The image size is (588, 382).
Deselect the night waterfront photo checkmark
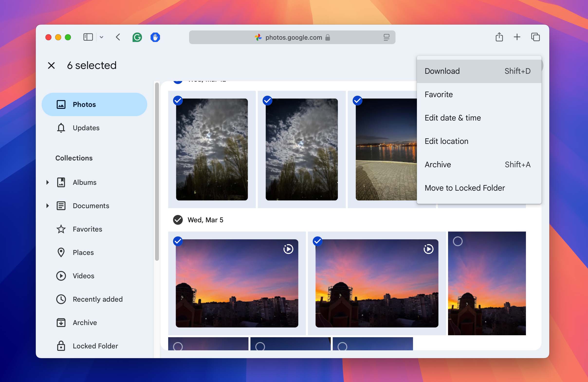tap(357, 101)
